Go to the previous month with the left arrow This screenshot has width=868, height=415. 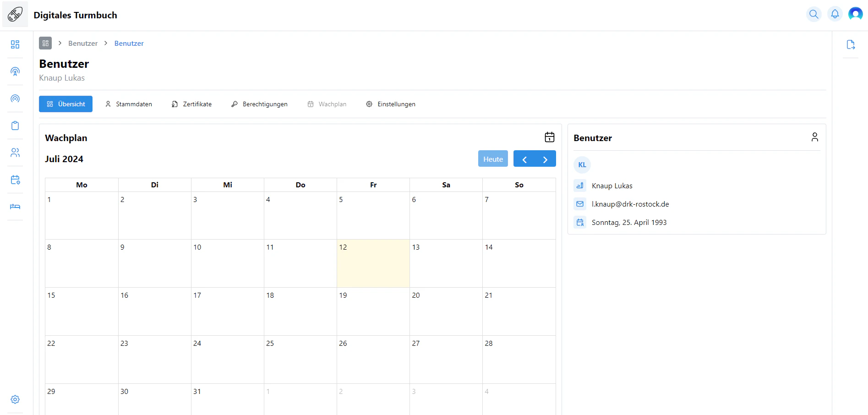click(x=524, y=159)
